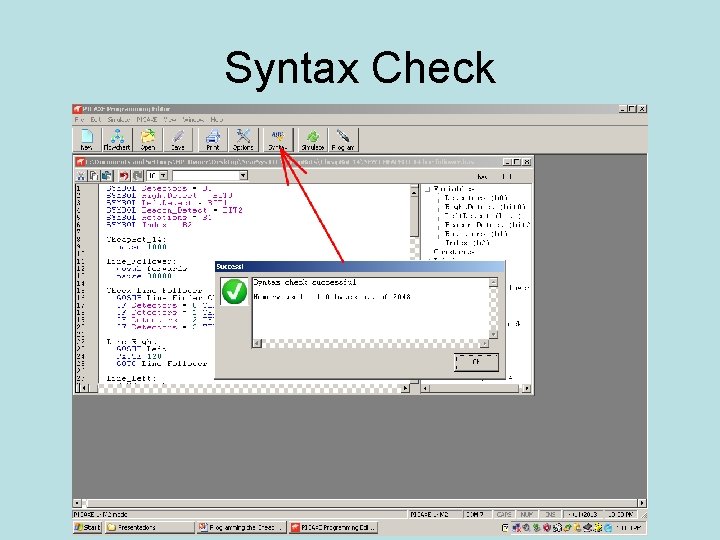Run the Syntax check toolbar button
This screenshot has width=720, height=540.
pyautogui.click(x=278, y=140)
